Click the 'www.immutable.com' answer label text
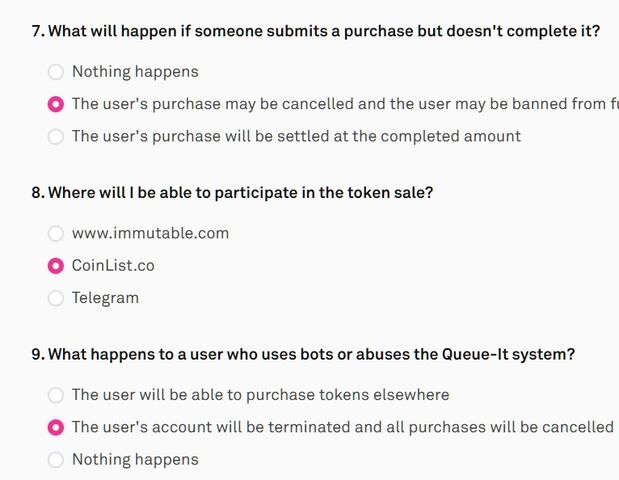 click(x=150, y=233)
